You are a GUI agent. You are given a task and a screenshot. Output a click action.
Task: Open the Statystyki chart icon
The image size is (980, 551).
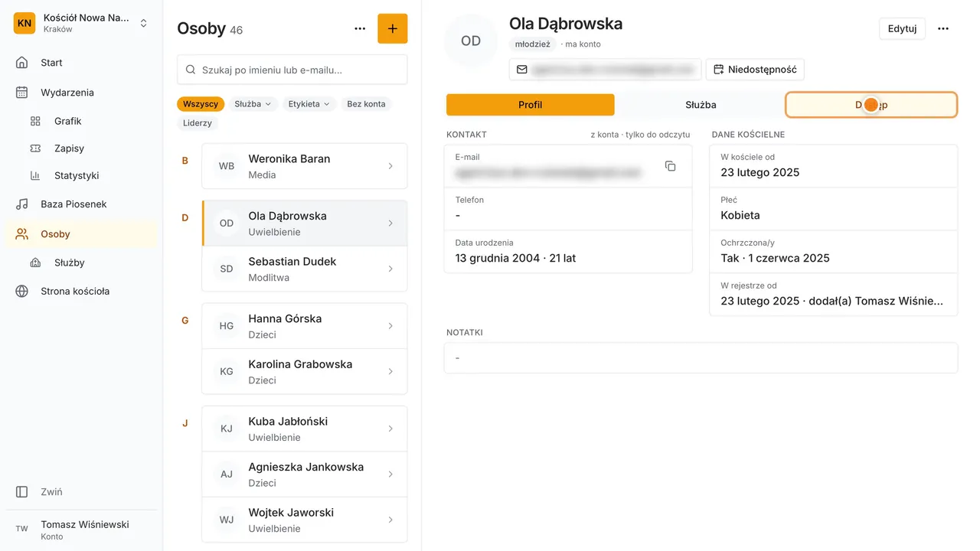tap(35, 175)
